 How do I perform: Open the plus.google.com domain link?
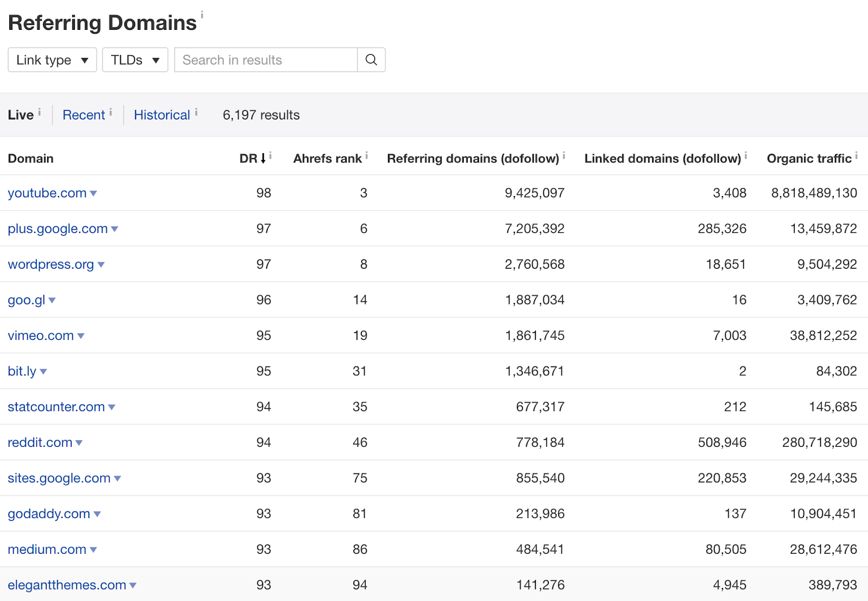58,229
